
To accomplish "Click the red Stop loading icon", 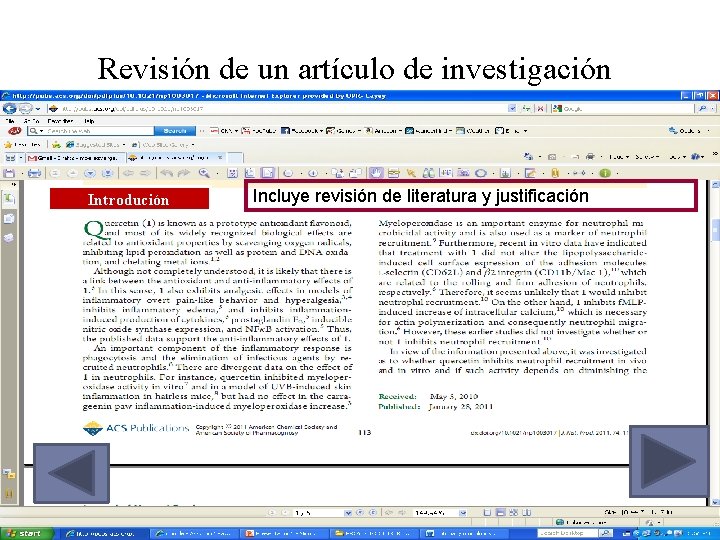I will pyautogui.click(x=541, y=109).
